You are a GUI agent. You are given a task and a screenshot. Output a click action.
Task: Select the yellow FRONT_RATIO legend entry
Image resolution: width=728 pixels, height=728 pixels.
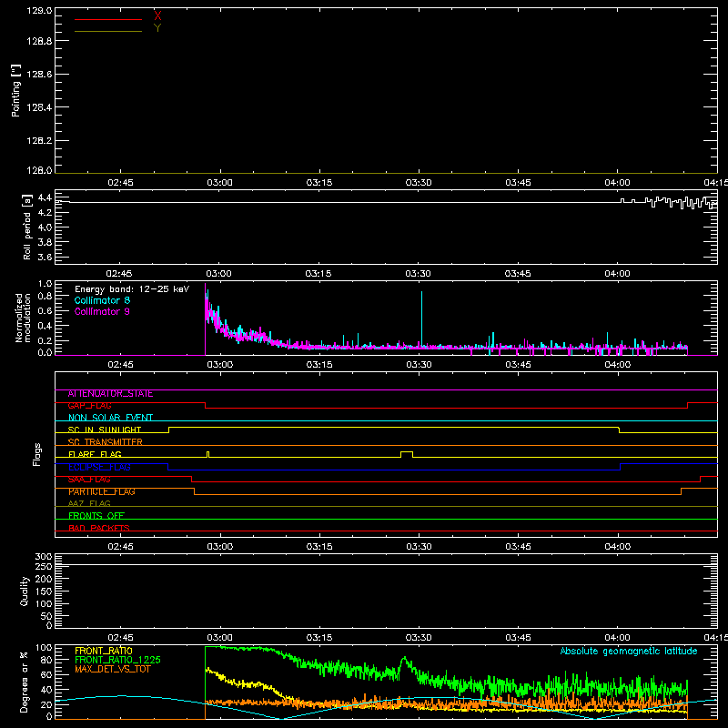click(104, 651)
